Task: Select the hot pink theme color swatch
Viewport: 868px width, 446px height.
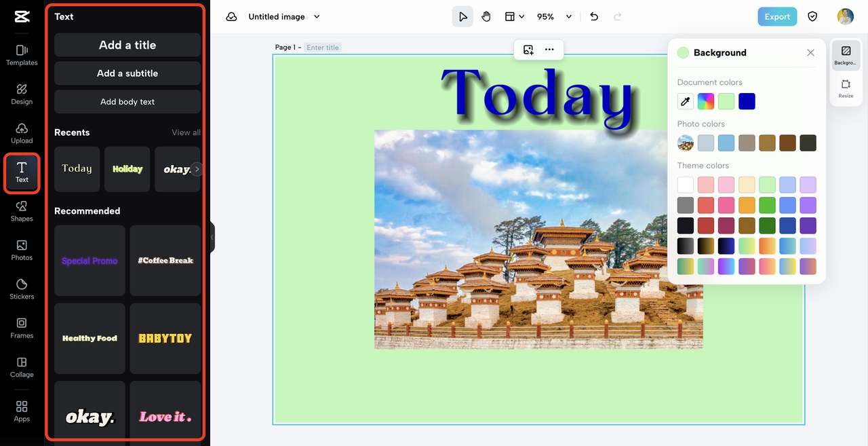Action: pos(726,205)
